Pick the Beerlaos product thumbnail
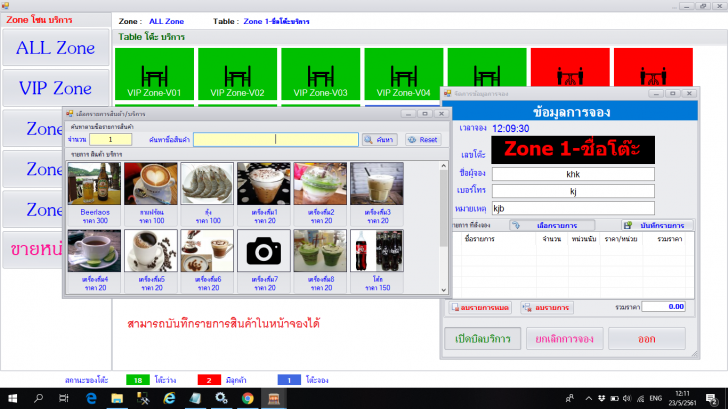728x409 pixels. (94, 184)
